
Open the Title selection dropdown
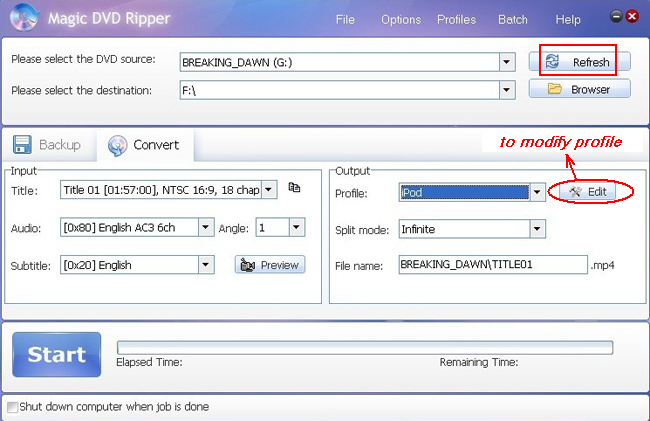click(x=269, y=190)
